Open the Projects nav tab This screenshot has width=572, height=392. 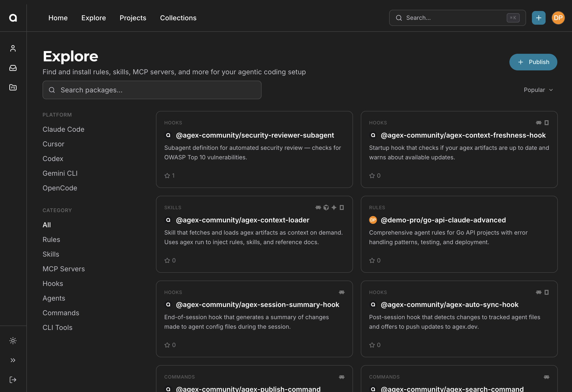point(133,18)
